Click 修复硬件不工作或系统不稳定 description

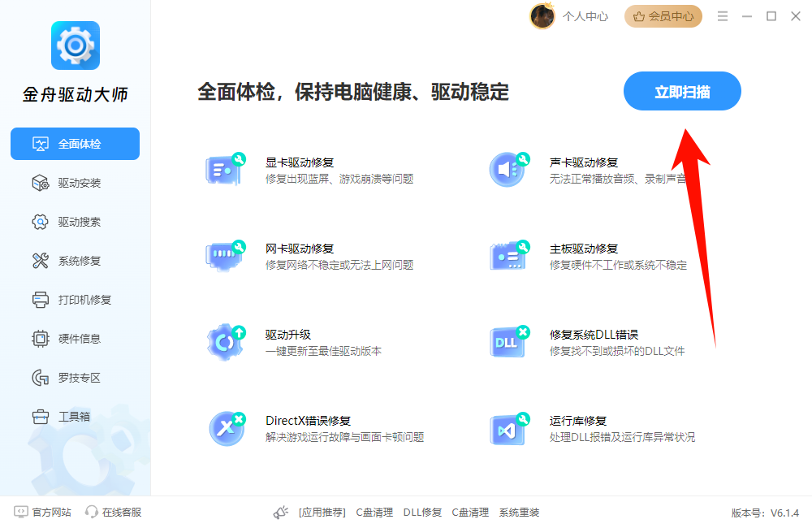click(618, 265)
